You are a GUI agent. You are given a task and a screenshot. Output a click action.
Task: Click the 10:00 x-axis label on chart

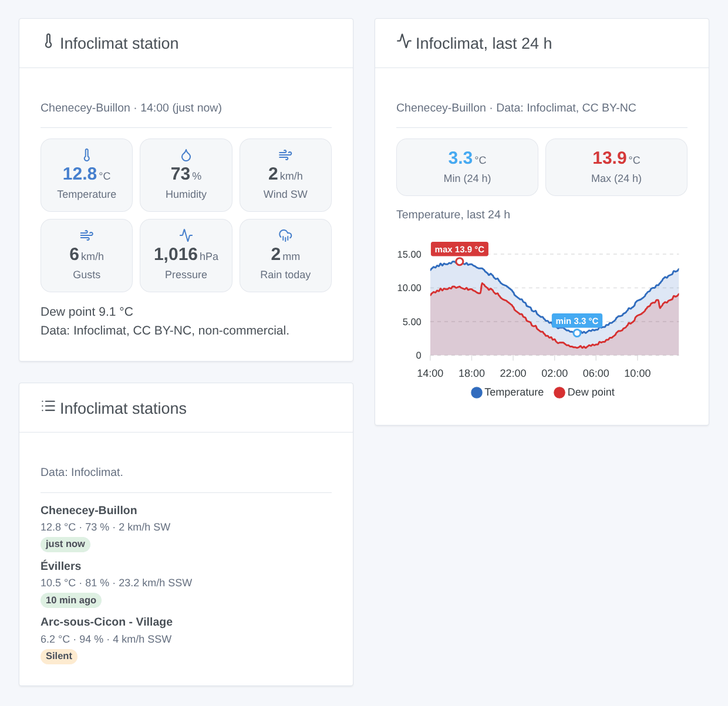(638, 373)
